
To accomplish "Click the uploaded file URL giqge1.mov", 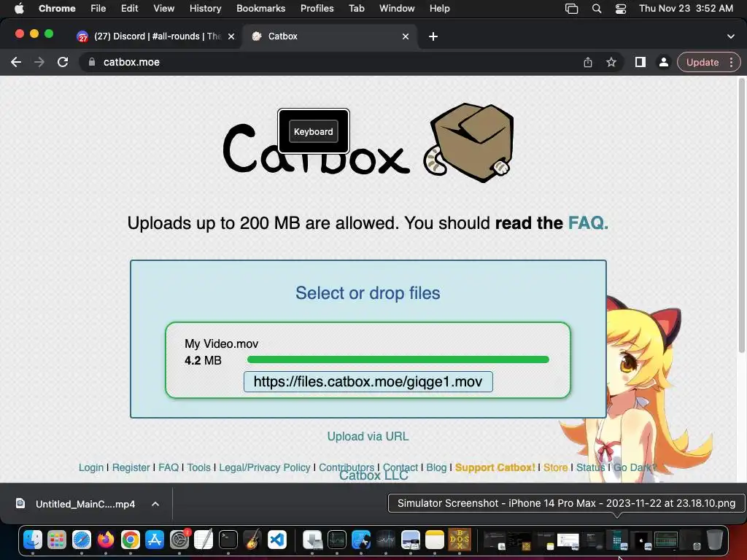I will (x=368, y=382).
